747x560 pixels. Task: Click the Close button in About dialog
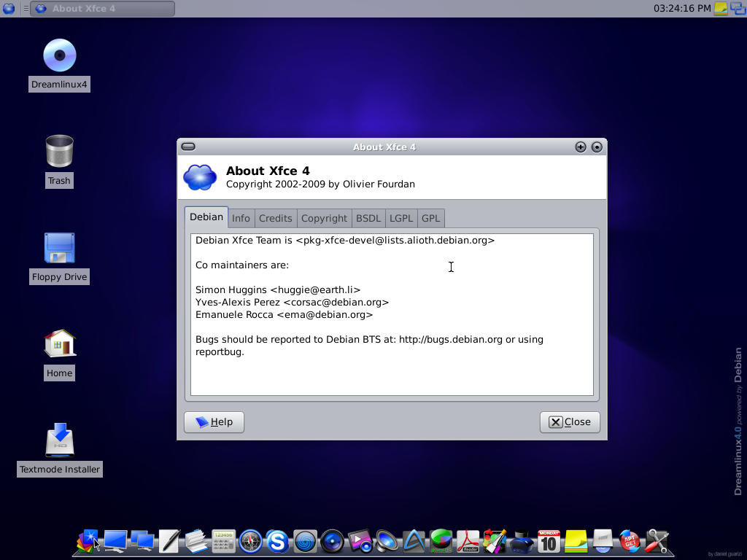570,422
